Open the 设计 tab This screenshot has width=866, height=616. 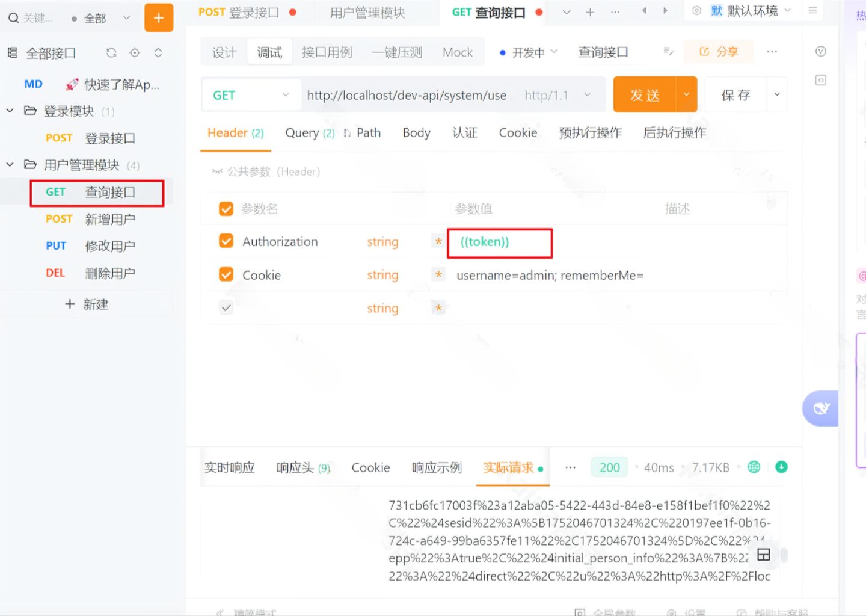(224, 52)
